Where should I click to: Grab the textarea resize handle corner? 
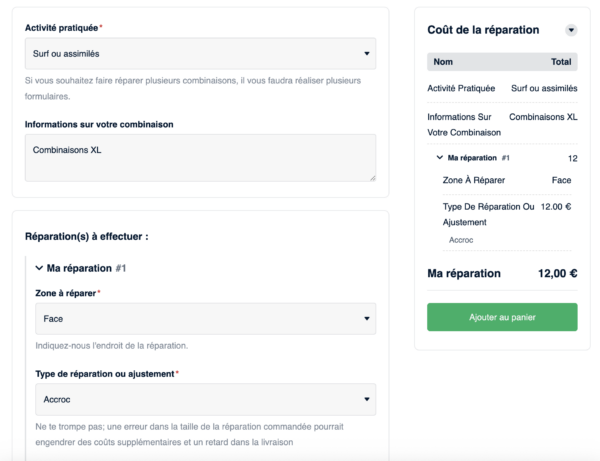[x=372, y=177]
